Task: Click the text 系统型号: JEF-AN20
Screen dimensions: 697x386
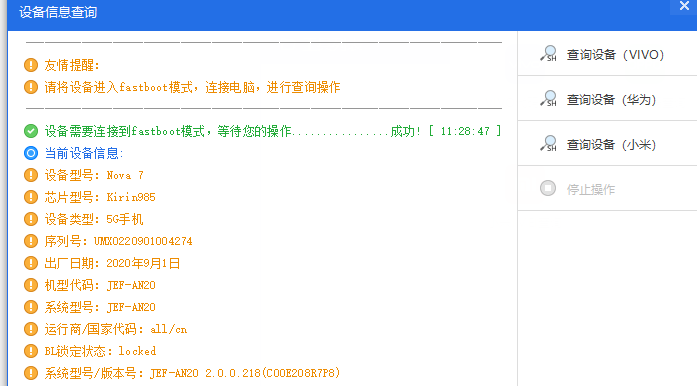Action: [x=100, y=307]
